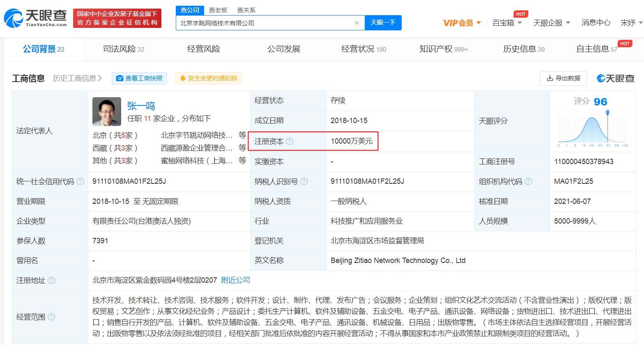644x345 pixels.
Task: Open the 经营状况 tab
Action: click(x=363, y=49)
